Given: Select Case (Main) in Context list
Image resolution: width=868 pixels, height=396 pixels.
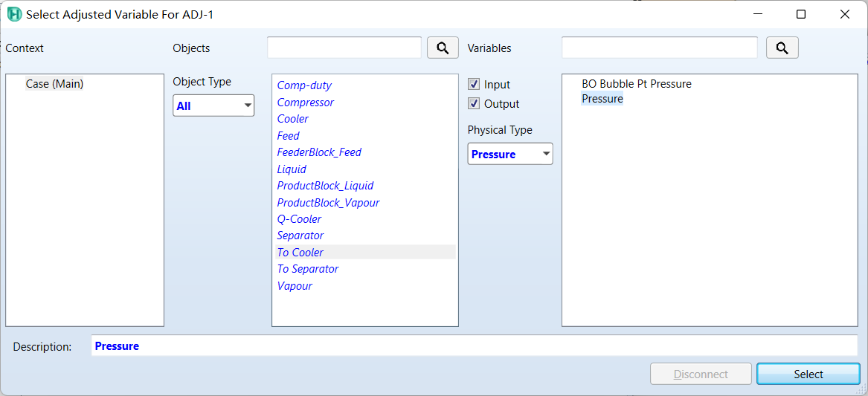Looking at the screenshot, I should click(54, 84).
